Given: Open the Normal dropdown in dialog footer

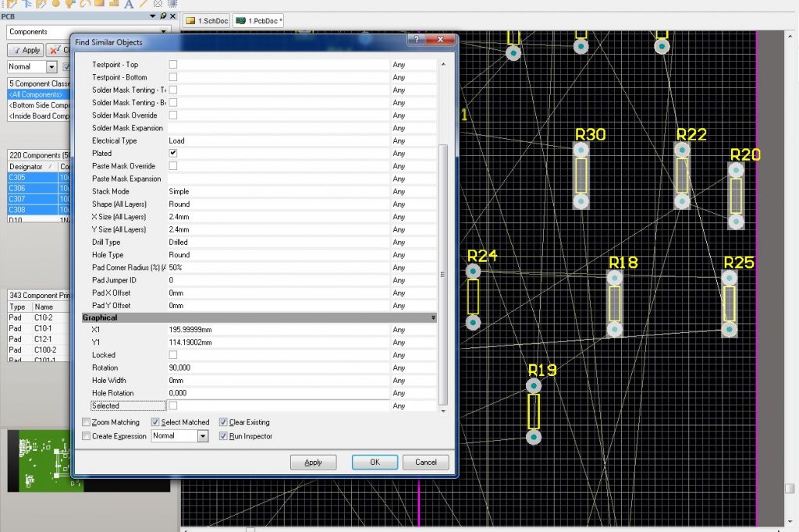Looking at the screenshot, I should pos(203,436).
